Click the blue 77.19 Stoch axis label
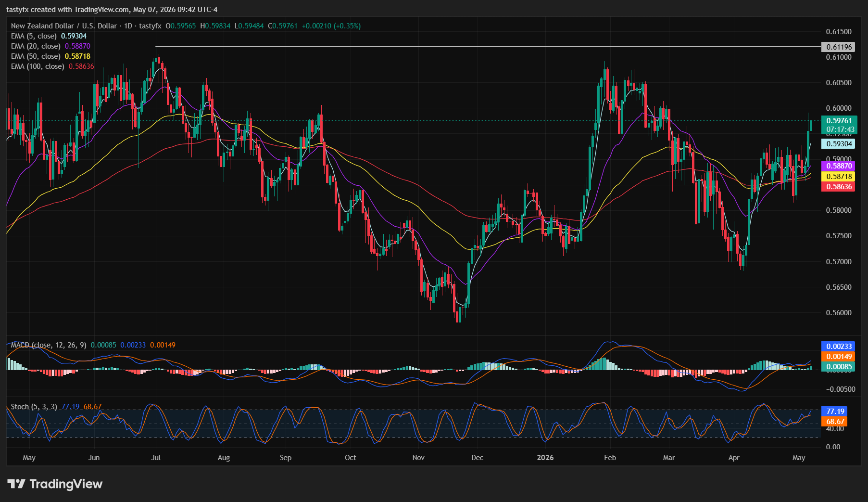868x502 pixels. [835, 412]
